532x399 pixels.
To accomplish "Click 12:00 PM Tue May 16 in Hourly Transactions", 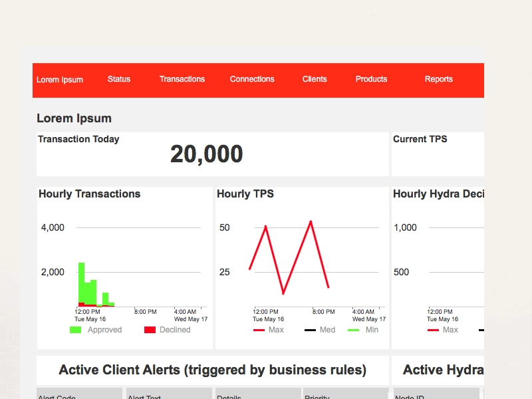I will coord(90,315).
